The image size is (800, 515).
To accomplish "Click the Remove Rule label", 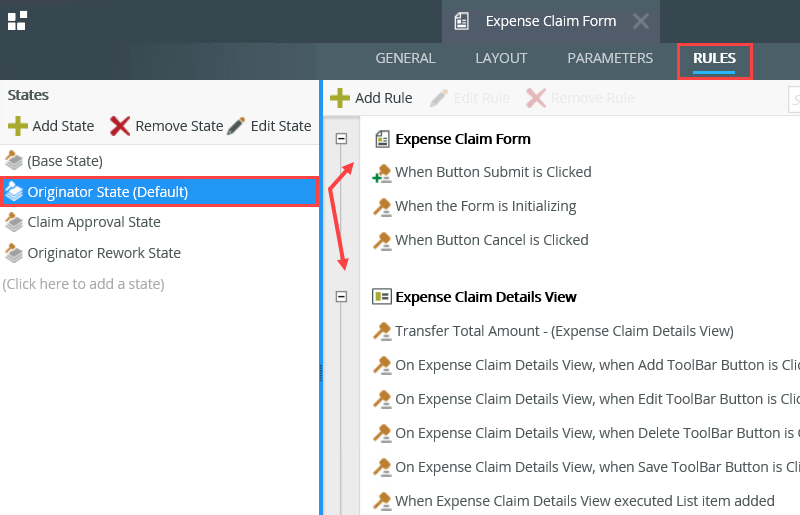I will pyautogui.click(x=593, y=98).
